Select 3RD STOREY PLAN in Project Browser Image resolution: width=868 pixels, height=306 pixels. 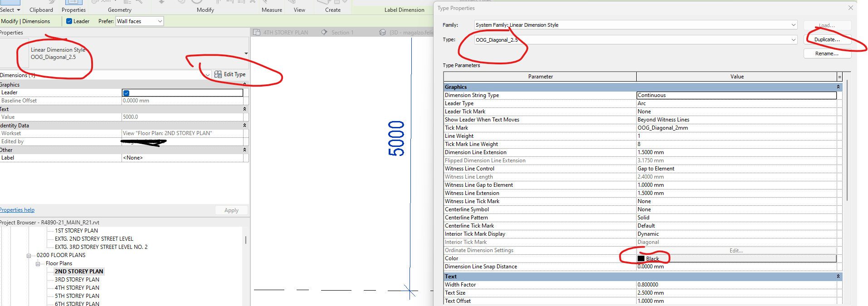coord(77,280)
